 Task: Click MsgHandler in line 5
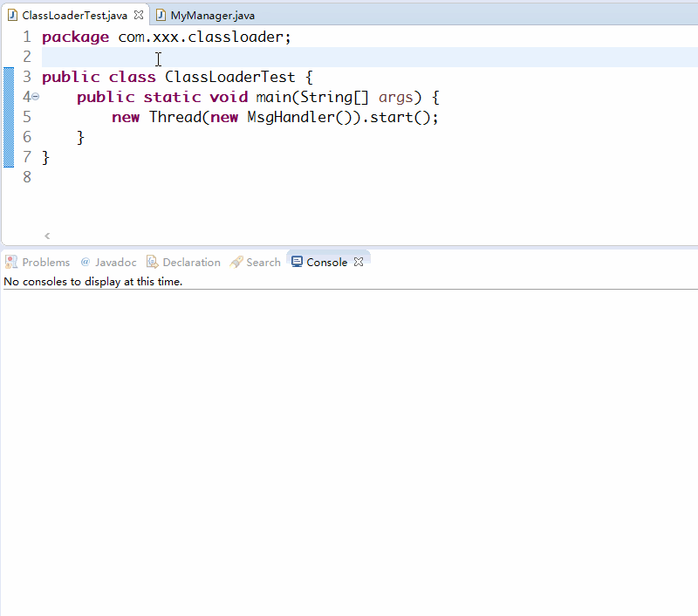pyautogui.click(x=291, y=118)
